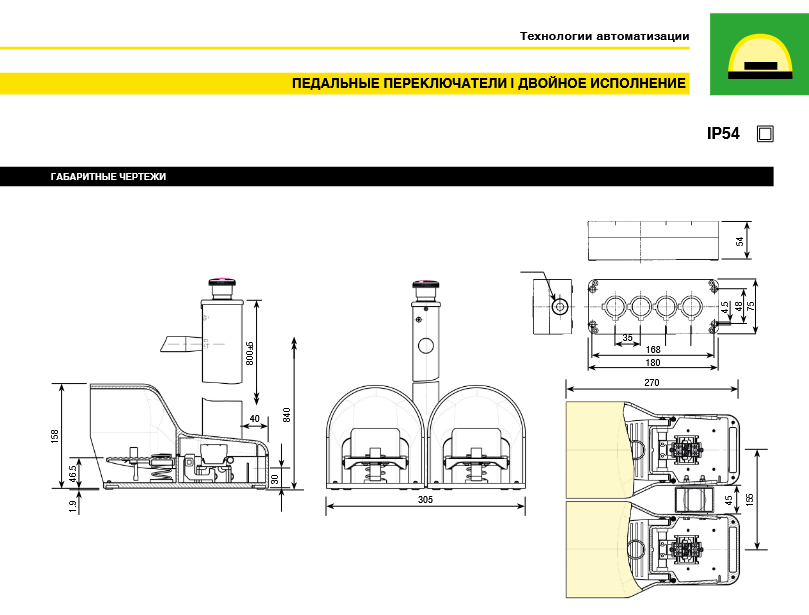Image resolution: width=809 pixels, height=615 pixels.
Task: Click the red emergency button on side view
Action: (x=219, y=282)
